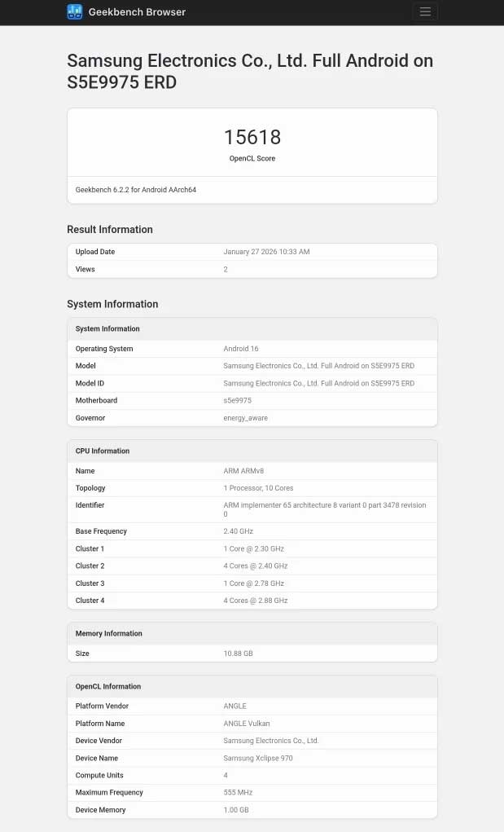Click the OpenCL Score value 15618
The height and width of the screenshot is (832, 504).
252,137
